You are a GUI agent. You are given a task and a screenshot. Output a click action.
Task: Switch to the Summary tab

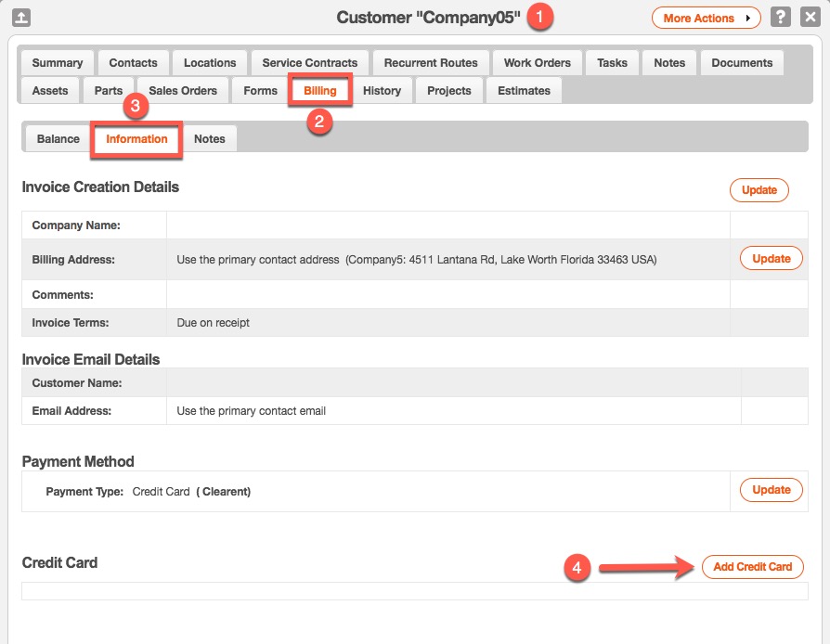(58, 63)
